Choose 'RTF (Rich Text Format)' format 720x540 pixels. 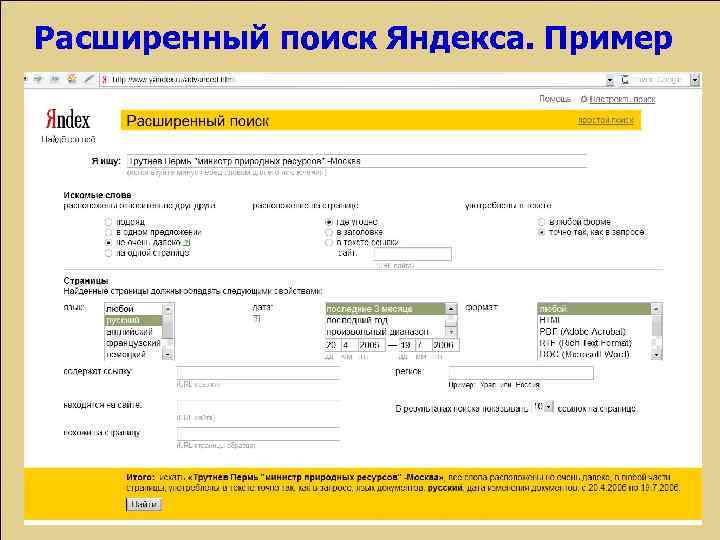click(594, 343)
